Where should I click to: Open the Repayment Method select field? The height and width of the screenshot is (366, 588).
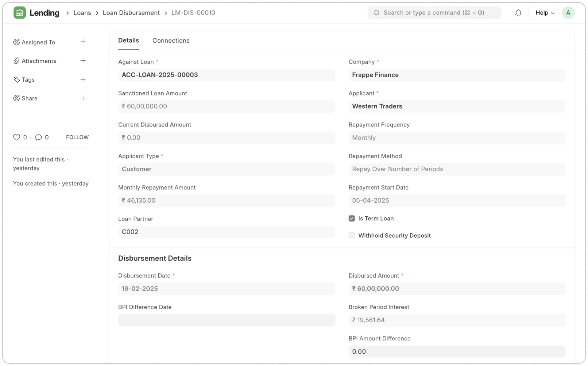[x=457, y=169]
